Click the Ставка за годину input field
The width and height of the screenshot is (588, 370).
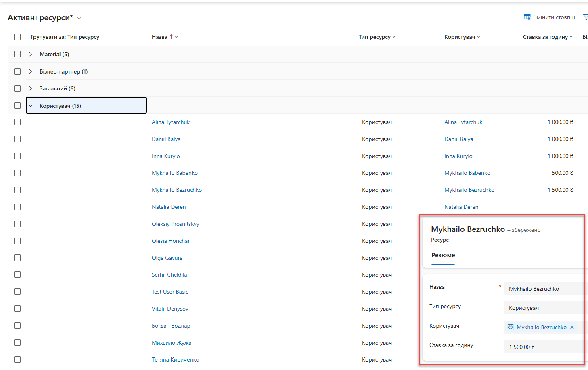pos(544,347)
